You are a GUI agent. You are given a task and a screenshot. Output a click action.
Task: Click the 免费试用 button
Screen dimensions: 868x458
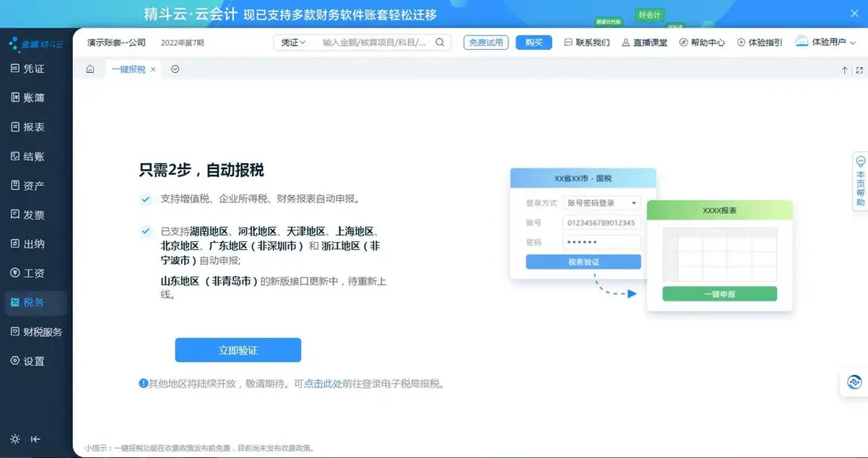pos(486,43)
